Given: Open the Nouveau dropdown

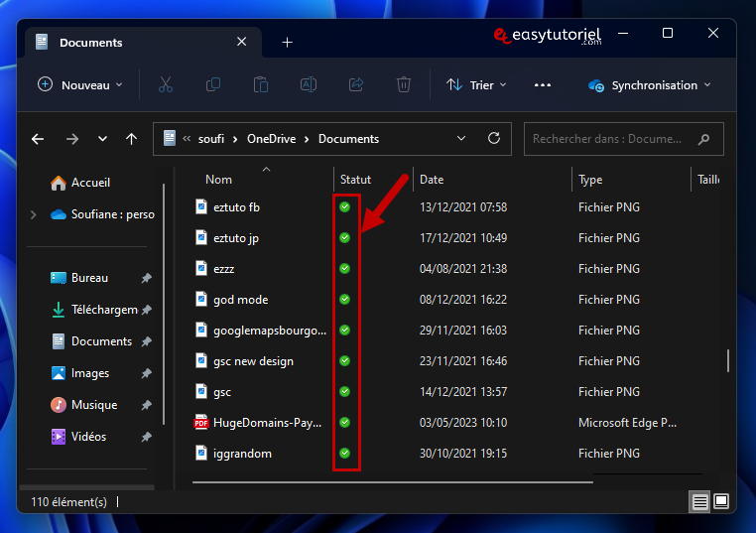Looking at the screenshot, I should tap(80, 85).
